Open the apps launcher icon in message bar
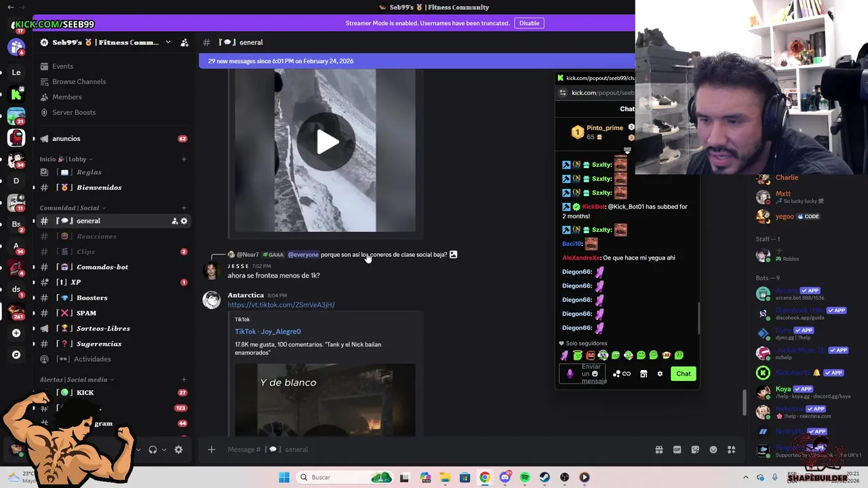This screenshot has width=868, height=488. pos(731,449)
